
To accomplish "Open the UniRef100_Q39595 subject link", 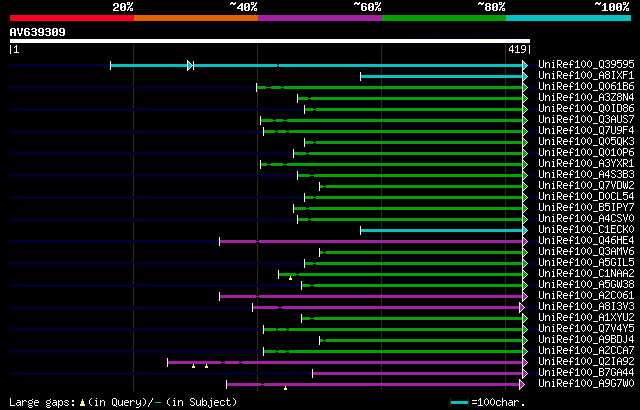I will click(x=586, y=64).
